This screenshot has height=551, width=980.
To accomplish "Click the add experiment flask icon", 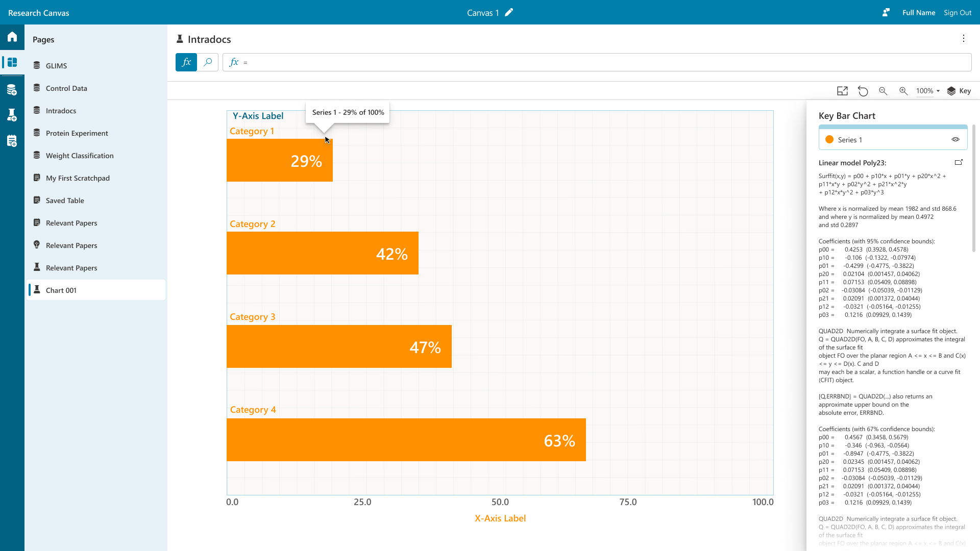I will point(12,115).
